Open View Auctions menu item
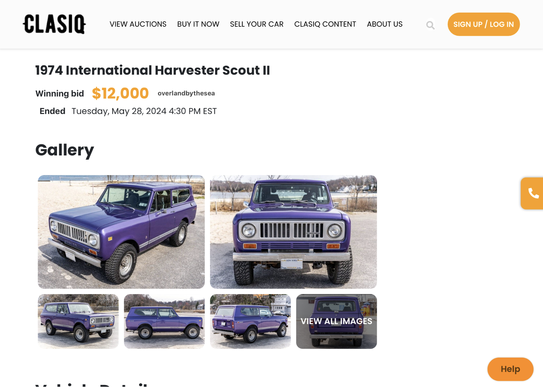Image resolution: width=543 pixels, height=392 pixels. tap(138, 24)
